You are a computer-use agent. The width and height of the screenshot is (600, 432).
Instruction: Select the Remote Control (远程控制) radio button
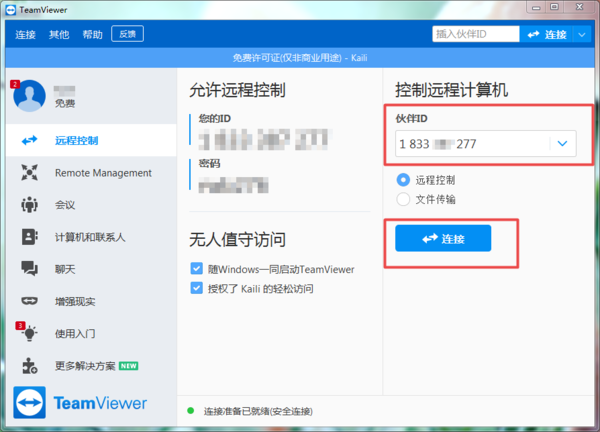(404, 180)
